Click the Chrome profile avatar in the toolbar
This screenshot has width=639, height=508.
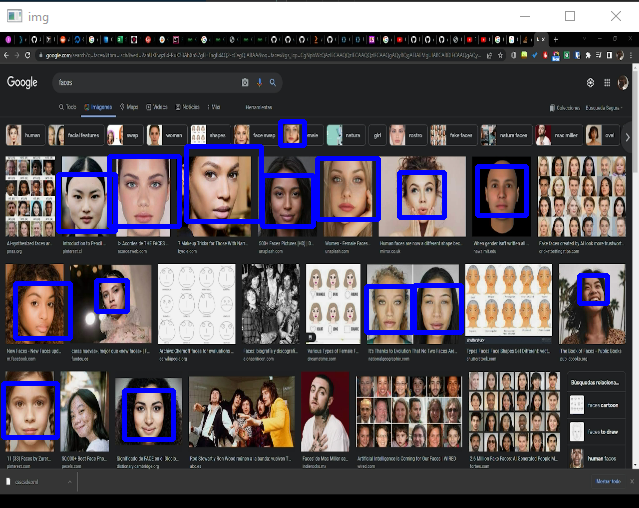620,55
